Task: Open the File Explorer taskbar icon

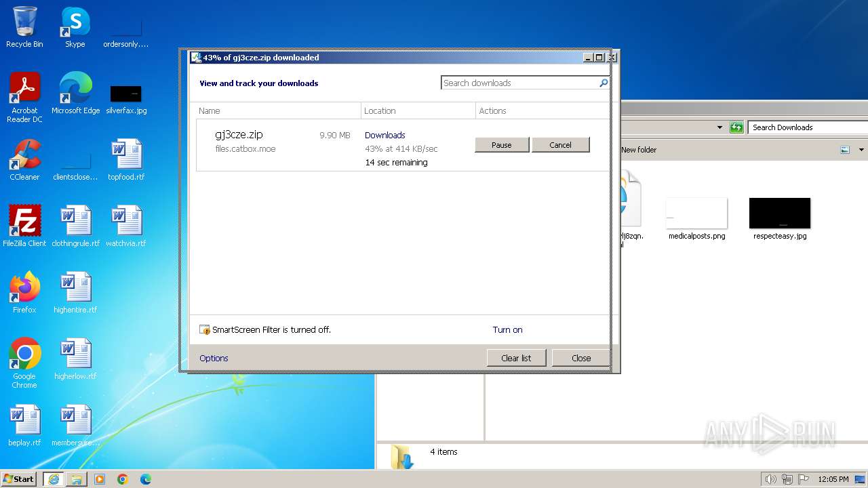Action: pyautogui.click(x=77, y=479)
